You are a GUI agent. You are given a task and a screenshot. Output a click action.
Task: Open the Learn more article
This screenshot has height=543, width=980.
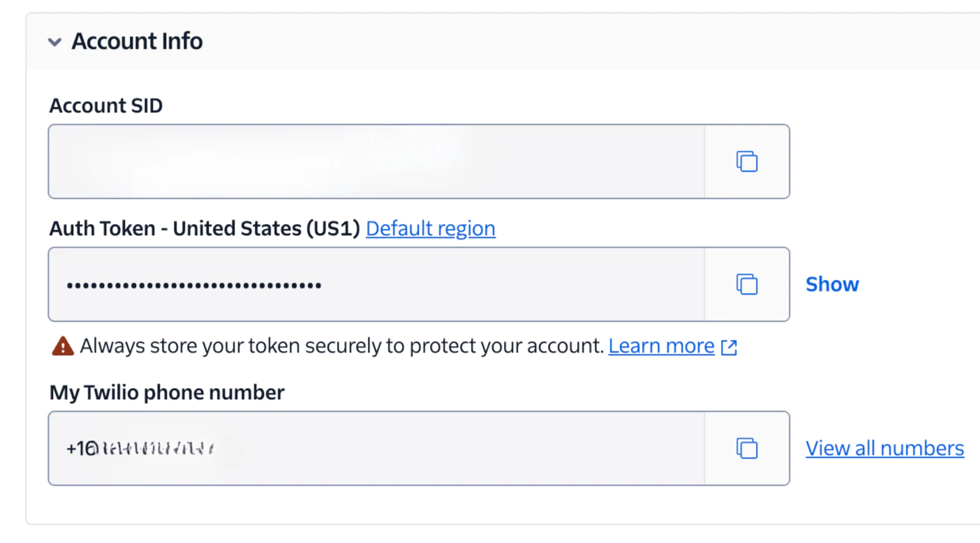660,345
